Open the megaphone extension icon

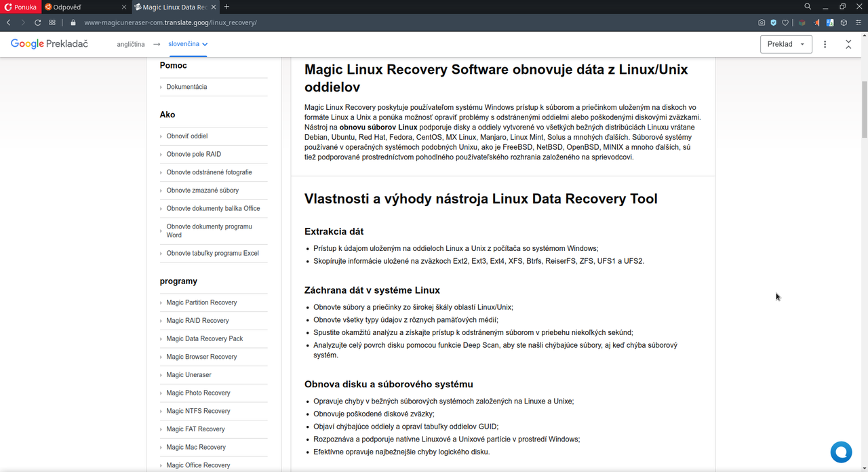click(816, 22)
